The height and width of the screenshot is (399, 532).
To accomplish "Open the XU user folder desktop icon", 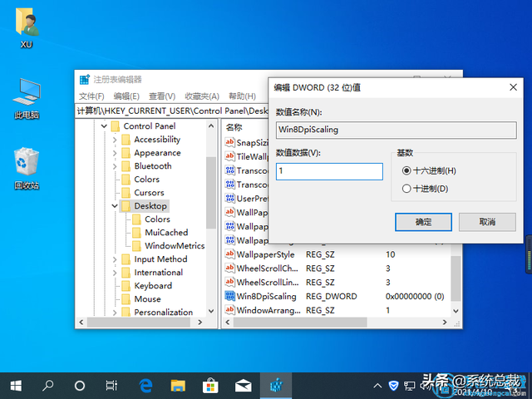I will coord(27,27).
